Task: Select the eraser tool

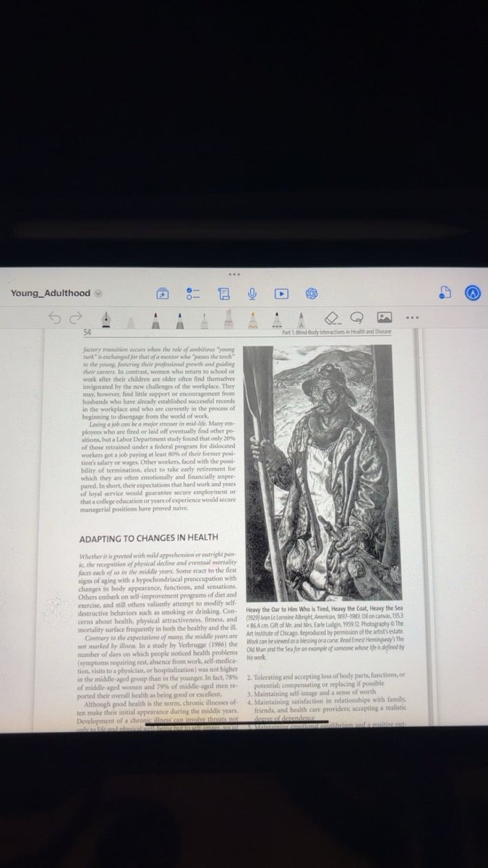Action: (331, 318)
